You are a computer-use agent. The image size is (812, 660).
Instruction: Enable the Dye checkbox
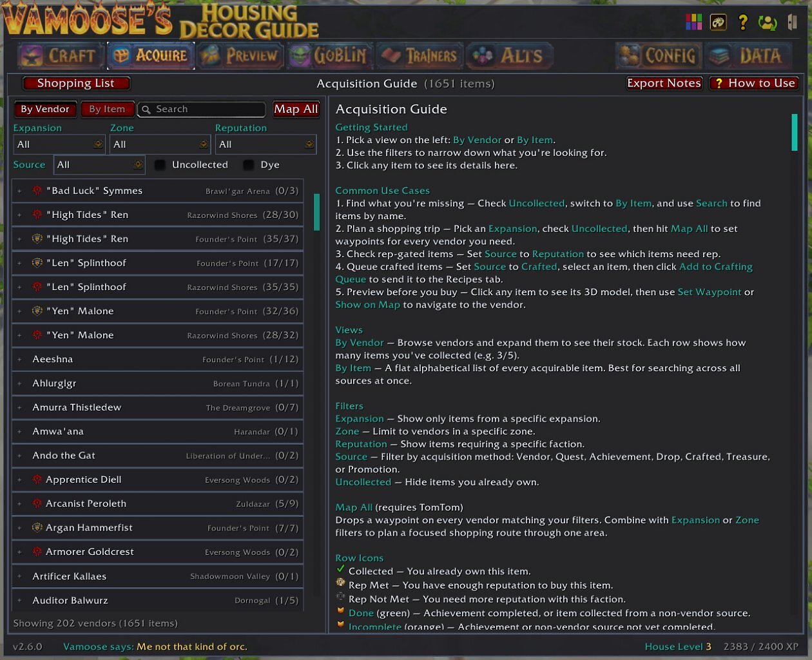(x=248, y=165)
